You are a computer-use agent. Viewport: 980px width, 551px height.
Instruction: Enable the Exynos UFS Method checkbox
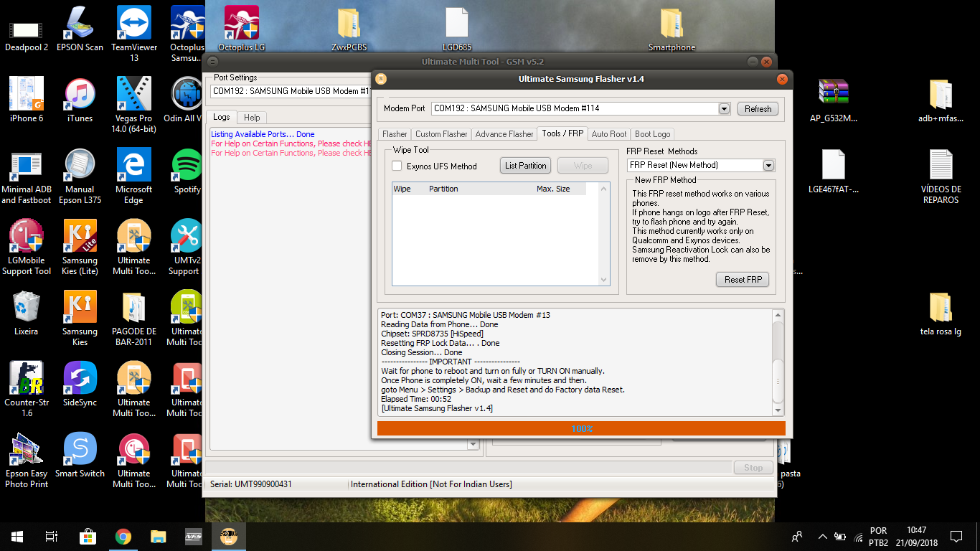[x=397, y=166]
